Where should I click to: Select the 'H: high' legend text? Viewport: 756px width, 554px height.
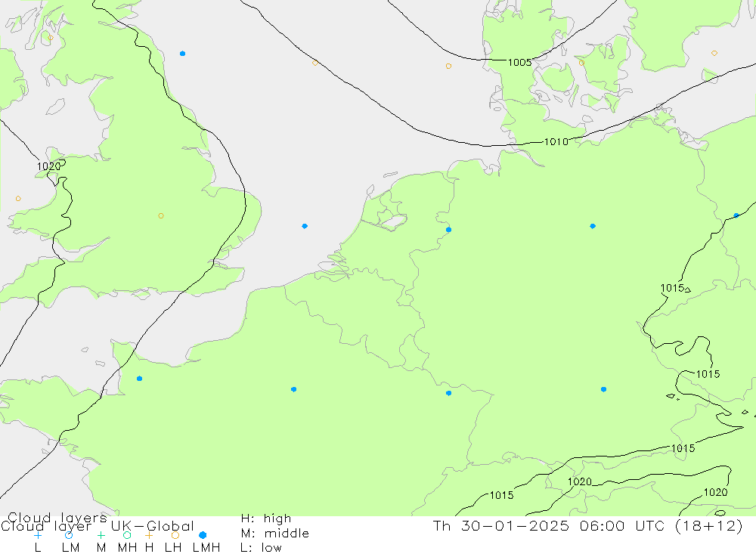[266, 518]
